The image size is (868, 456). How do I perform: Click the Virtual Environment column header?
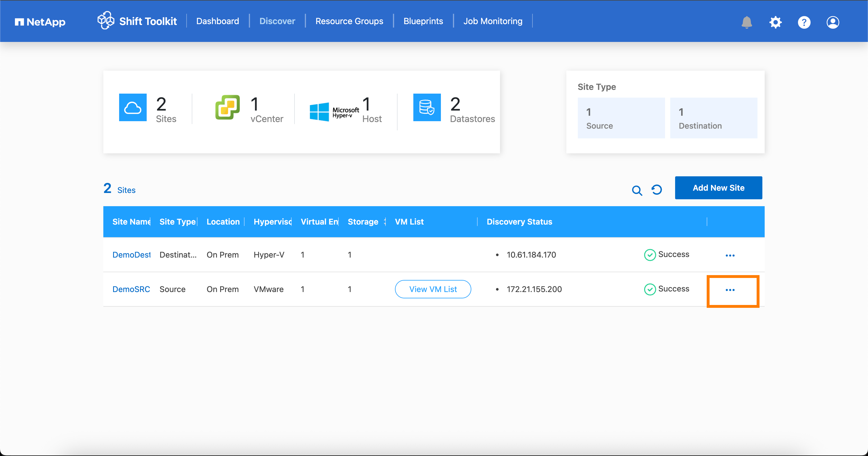coord(319,222)
